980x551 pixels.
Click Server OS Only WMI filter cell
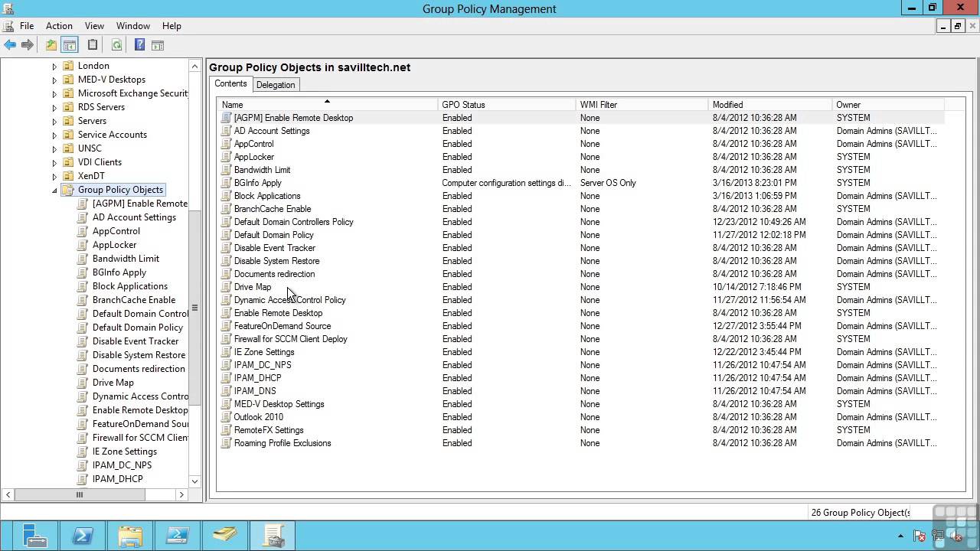(608, 183)
